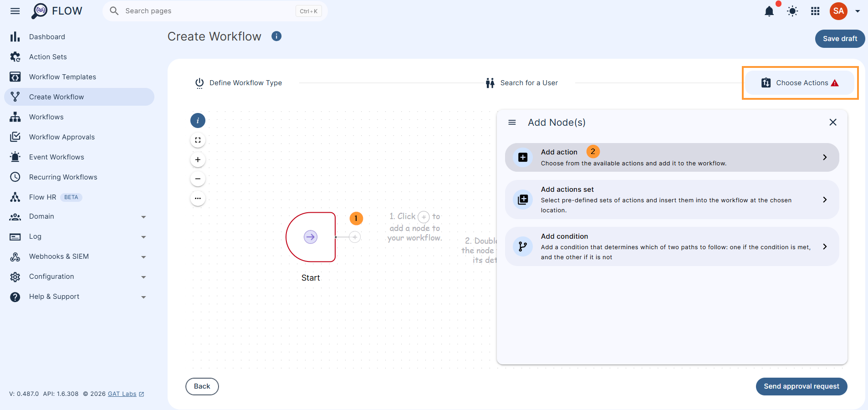The width and height of the screenshot is (868, 410).
Task: Open the Add Node(s) panel menu icon
Action: (512, 123)
